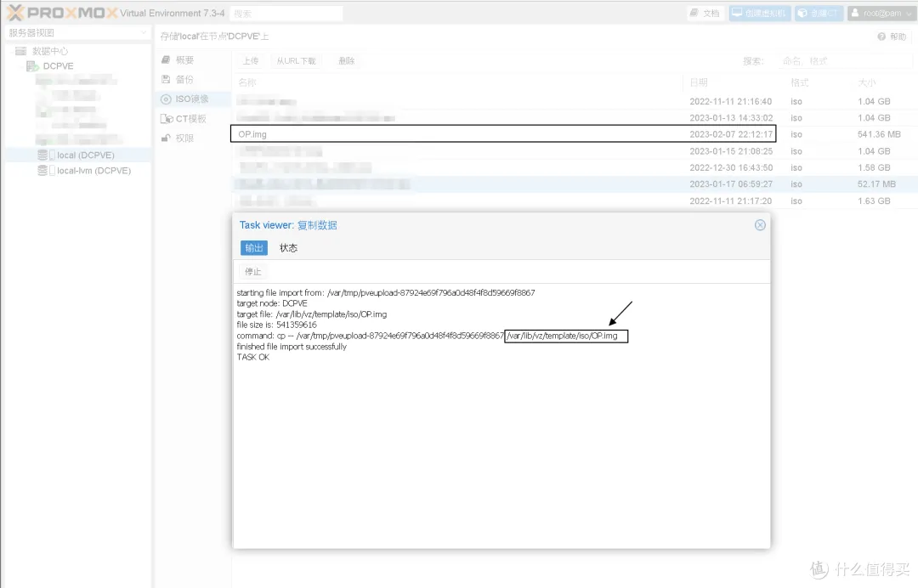The width and height of the screenshot is (918, 588).
Task: Click 创建CT (Create CT) button
Action: coord(818,14)
